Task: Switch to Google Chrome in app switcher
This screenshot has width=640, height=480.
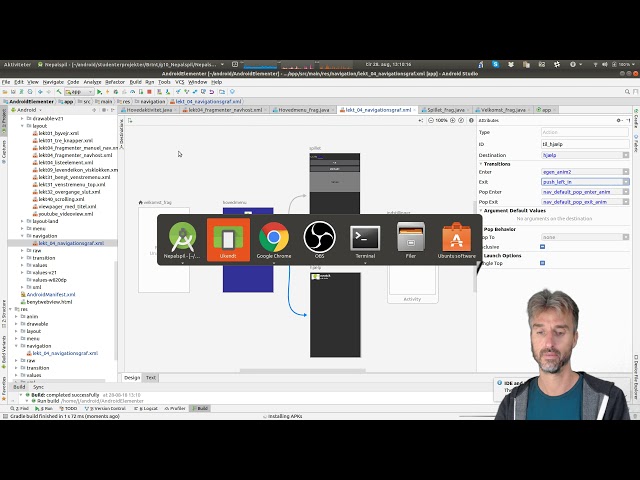Action: 274,240
